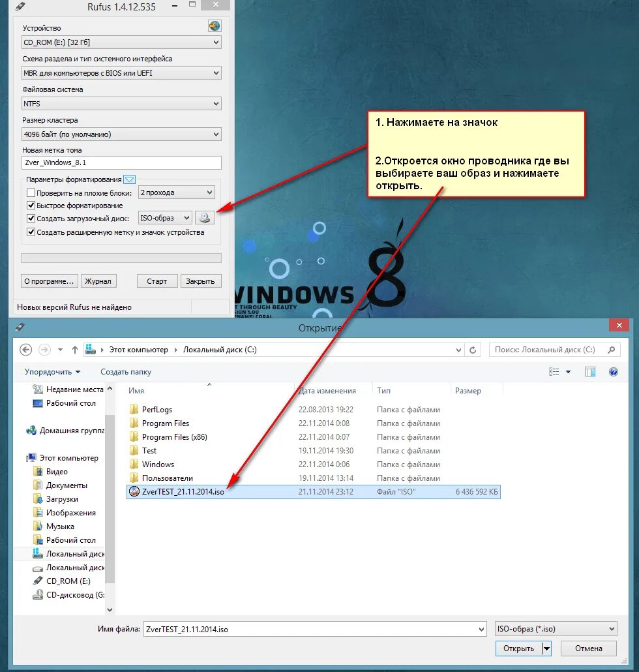639x672 pixels.
Task: Open view options dropdown arrow
Action: point(569,372)
